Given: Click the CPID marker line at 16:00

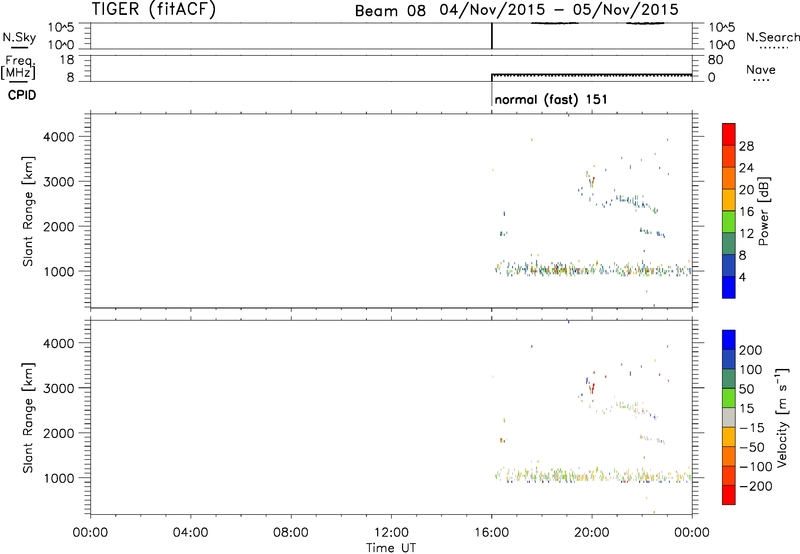Looking at the screenshot, I should coord(492,94).
